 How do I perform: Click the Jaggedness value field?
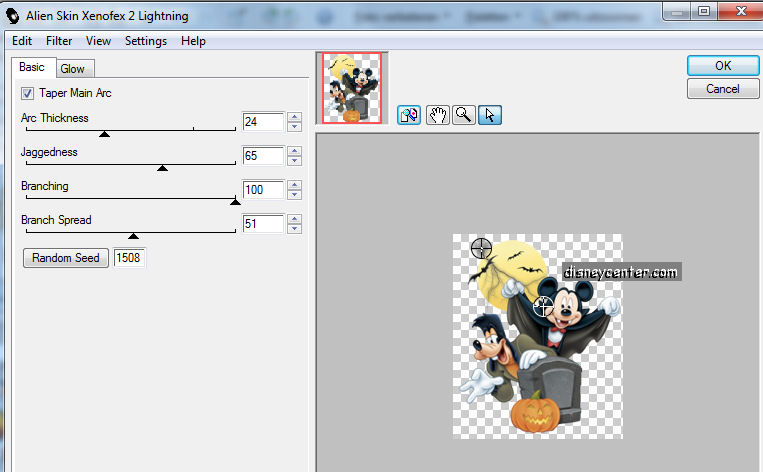pos(263,156)
